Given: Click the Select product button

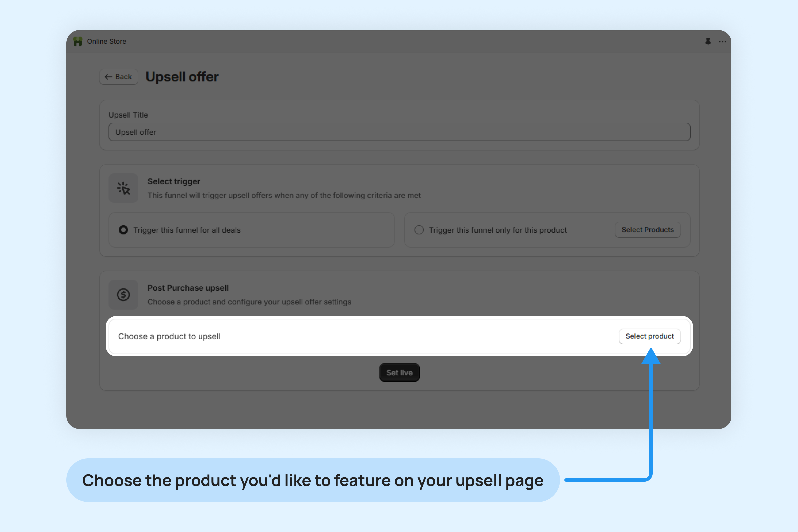Looking at the screenshot, I should [649, 336].
